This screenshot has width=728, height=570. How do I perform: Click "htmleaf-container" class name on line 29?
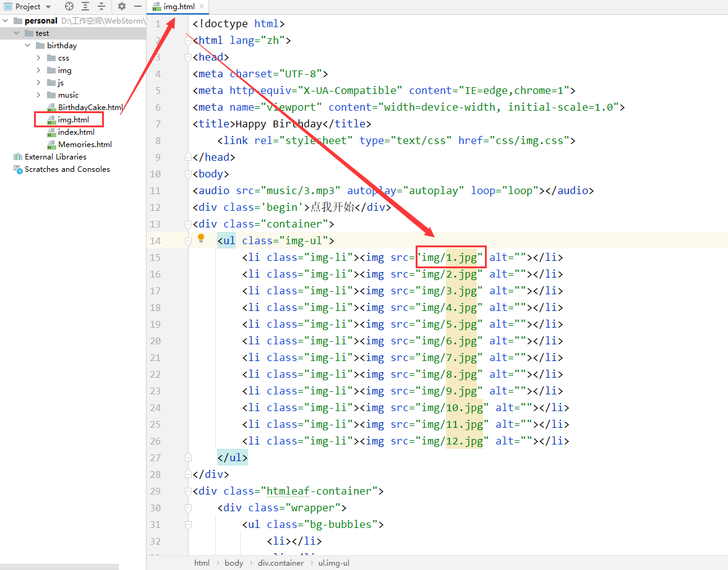pos(319,491)
